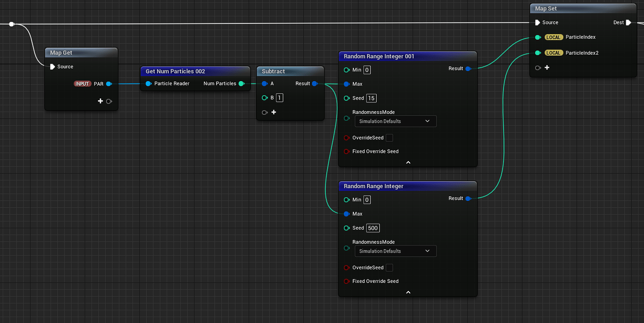Add a pin on the Map Set node
The height and width of the screenshot is (323, 644).
547,67
